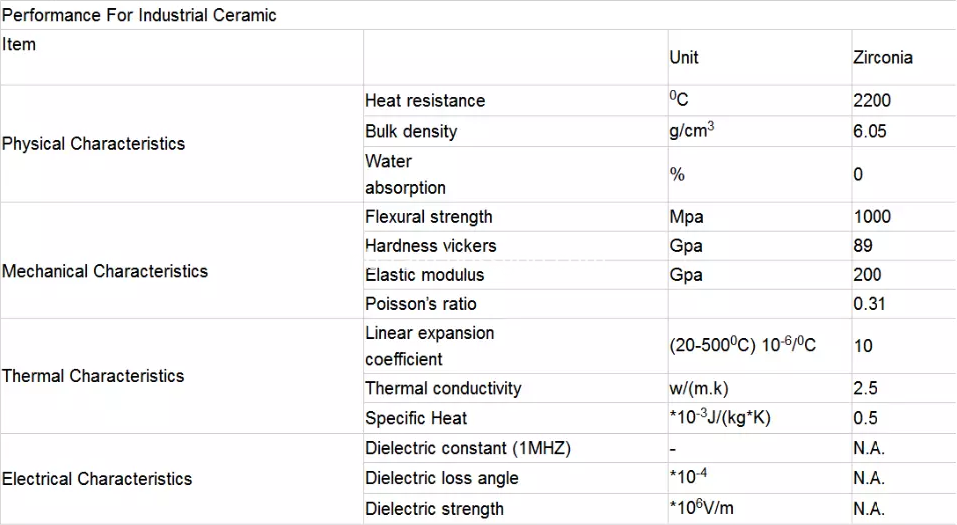Select the 'Zirconia' column header
The image size is (957, 525).
point(904,57)
